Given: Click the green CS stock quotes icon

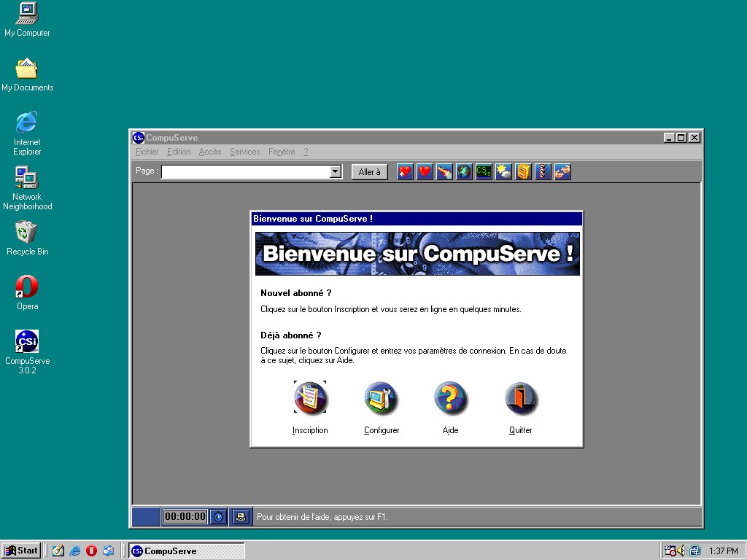Looking at the screenshot, I should (x=484, y=171).
